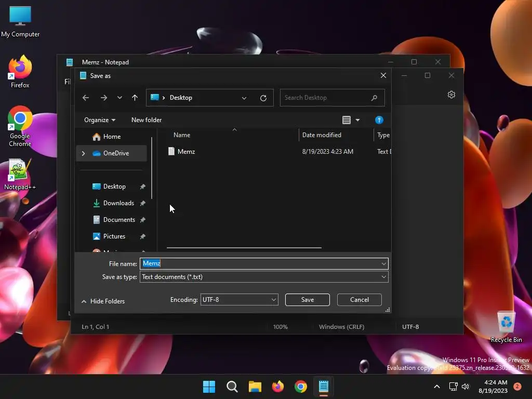The height and width of the screenshot is (399, 532).
Task: Open the notification badge in tray
Action: (517, 387)
